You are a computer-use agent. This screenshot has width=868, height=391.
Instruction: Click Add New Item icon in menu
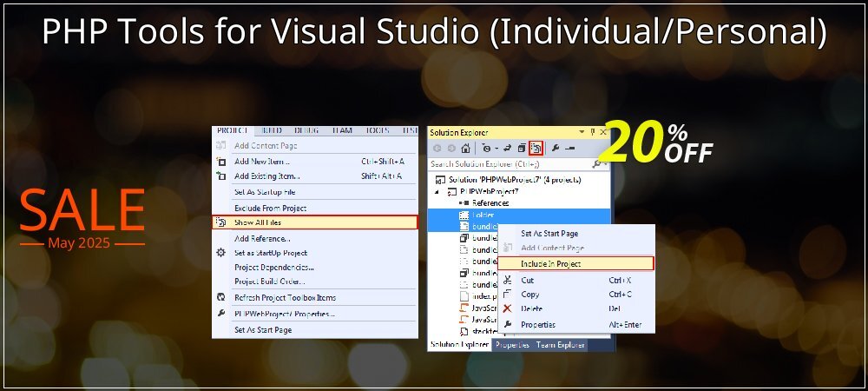click(x=220, y=162)
